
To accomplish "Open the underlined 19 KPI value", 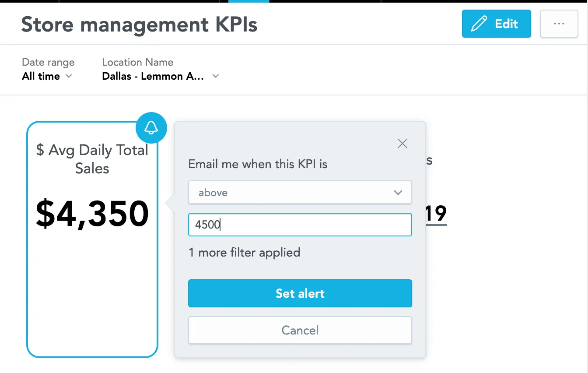I will click(x=436, y=214).
